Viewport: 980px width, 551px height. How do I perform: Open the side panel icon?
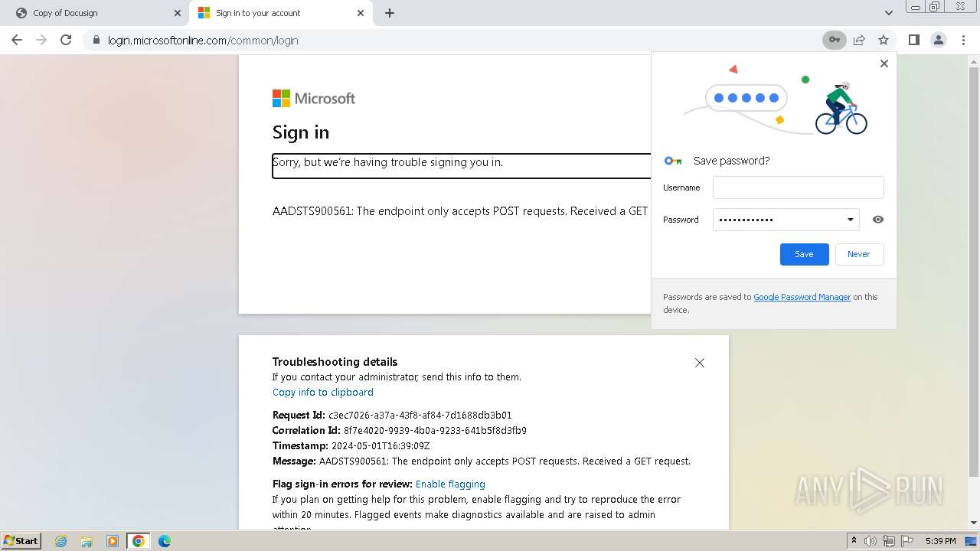[x=913, y=40]
